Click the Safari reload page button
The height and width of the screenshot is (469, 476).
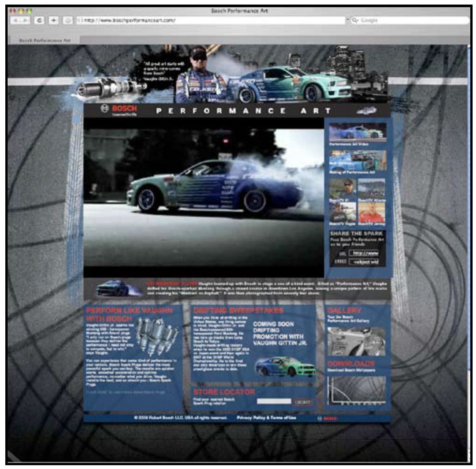[x=39, y=20]
